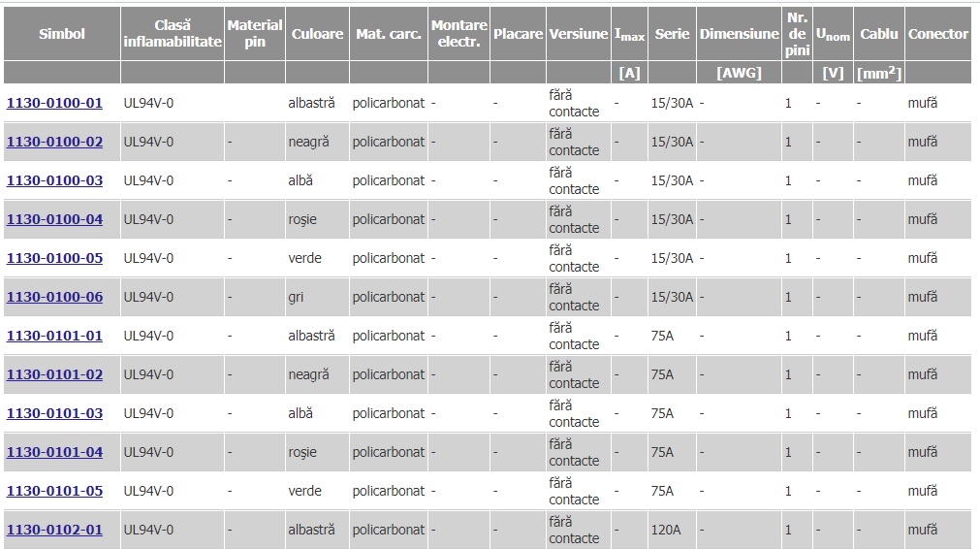Click the Simbol column header

tap(62, 34)
